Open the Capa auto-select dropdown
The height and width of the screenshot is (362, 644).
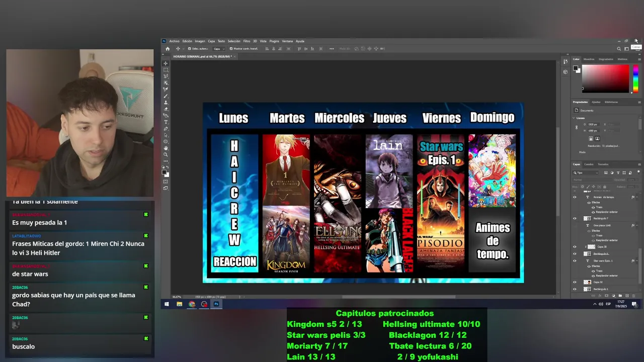(x=219, y=49)
